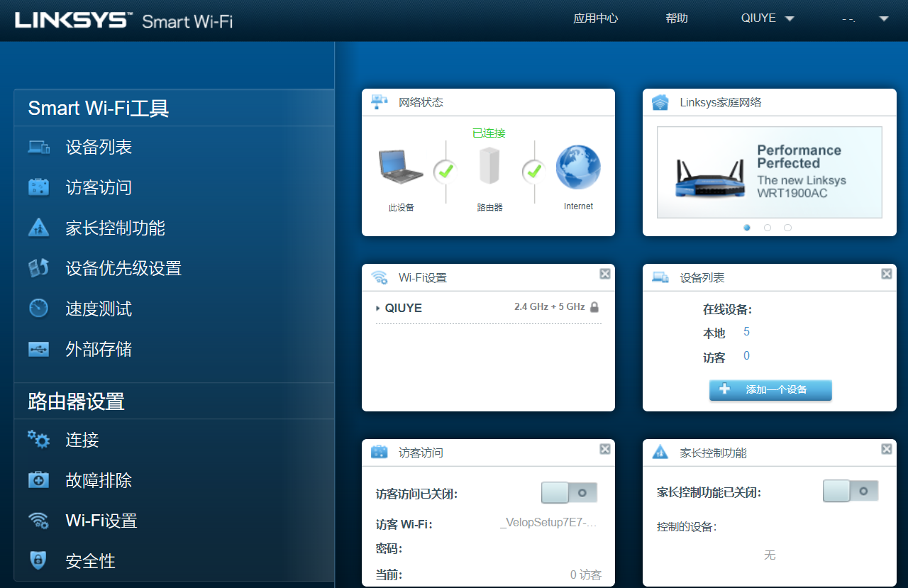Select the second carousel dot

click(768, 228)
